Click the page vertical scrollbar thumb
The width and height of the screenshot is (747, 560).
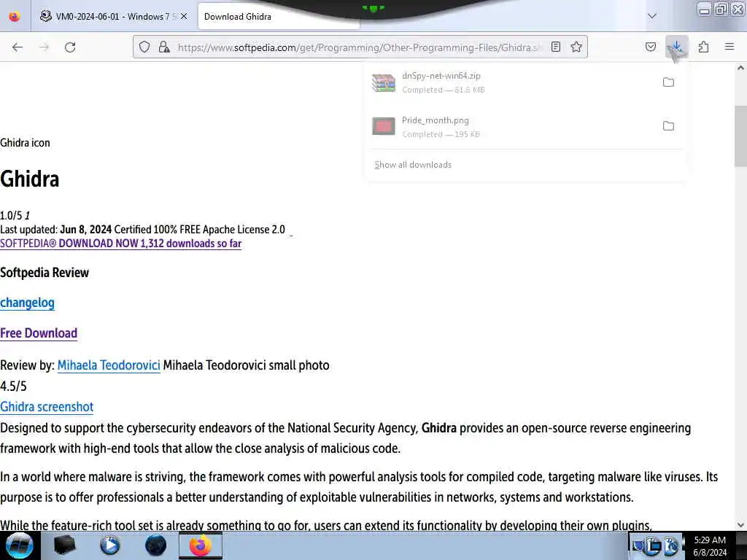pyautogui.click(x=740, y=136)
